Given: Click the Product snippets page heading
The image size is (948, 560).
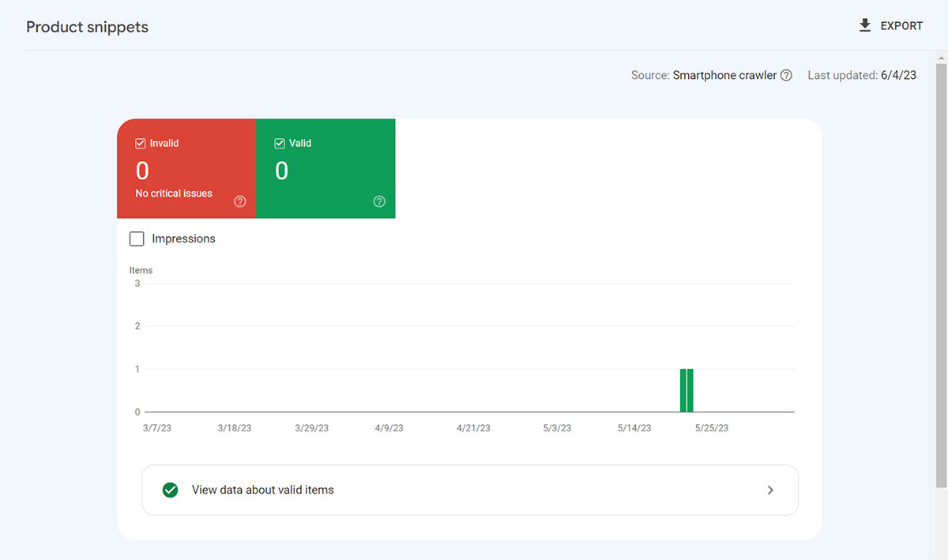Looking at the screenshot, I should click(87, 27).
